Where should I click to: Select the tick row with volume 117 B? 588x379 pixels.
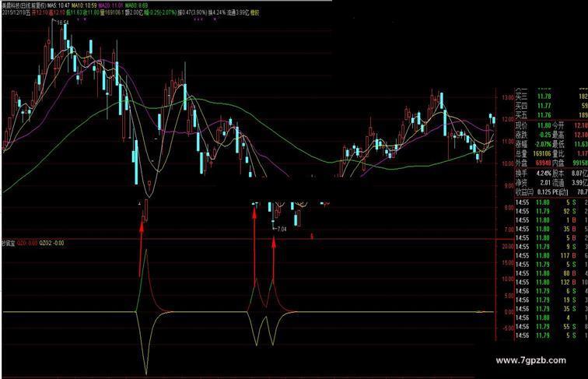point(551,255)
